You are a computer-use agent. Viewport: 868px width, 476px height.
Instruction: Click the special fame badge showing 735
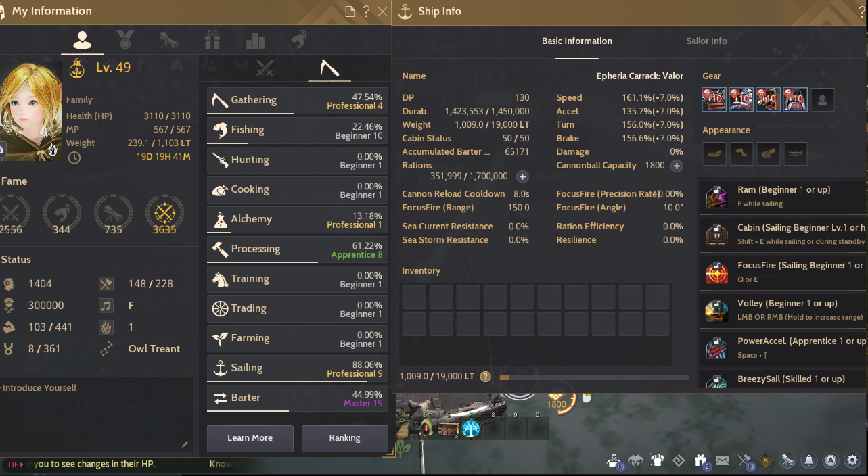point(113,212)
